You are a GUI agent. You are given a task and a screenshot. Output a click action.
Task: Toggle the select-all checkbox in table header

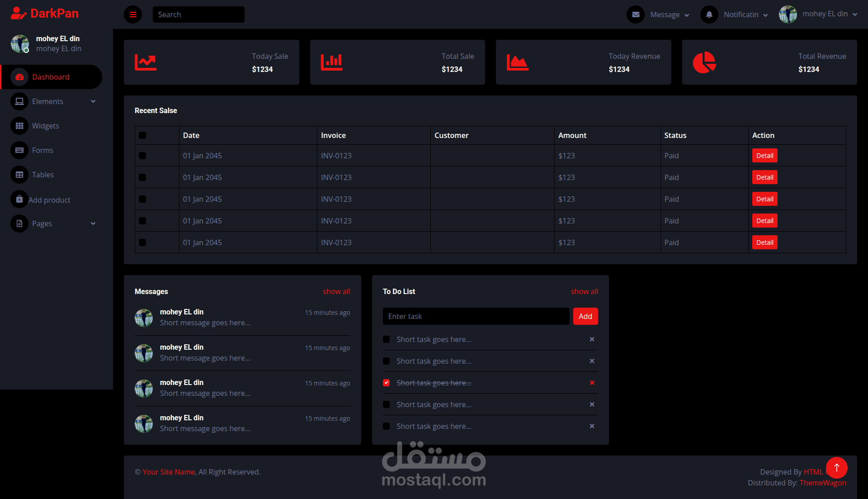[x=142, y=135]
